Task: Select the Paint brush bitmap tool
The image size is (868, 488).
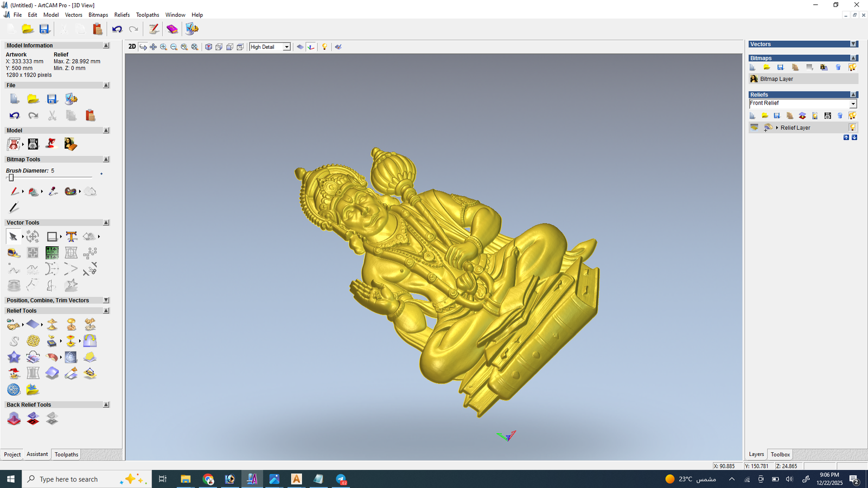Action: (x=14, y=191)
